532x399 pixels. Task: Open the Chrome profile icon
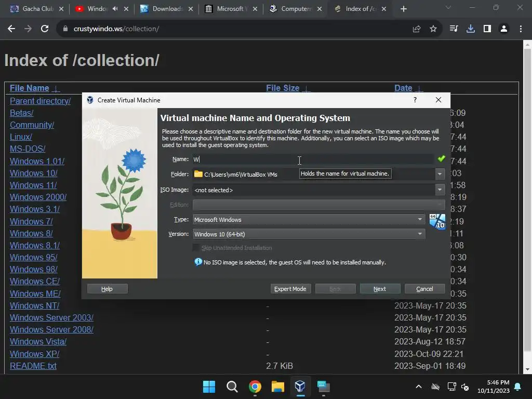504,29
